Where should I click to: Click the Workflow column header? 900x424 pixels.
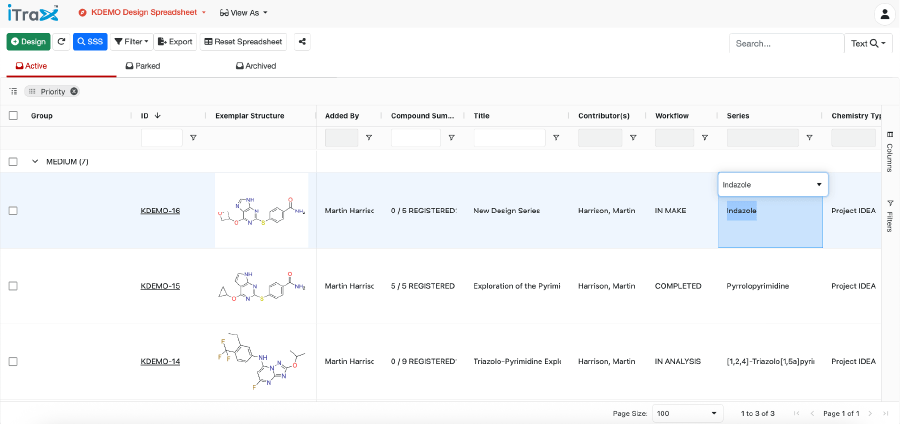click(x=672, y=116)
